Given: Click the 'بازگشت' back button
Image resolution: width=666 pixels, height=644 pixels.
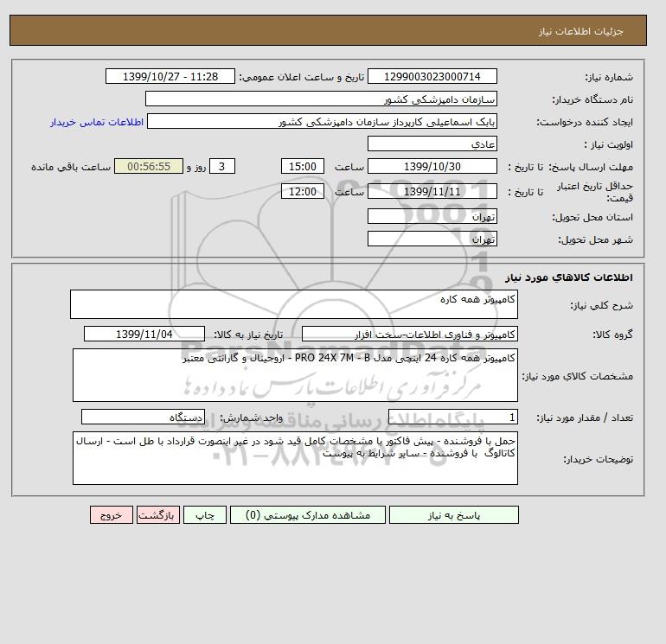Looking at the screenshot, I should point(158,514).
